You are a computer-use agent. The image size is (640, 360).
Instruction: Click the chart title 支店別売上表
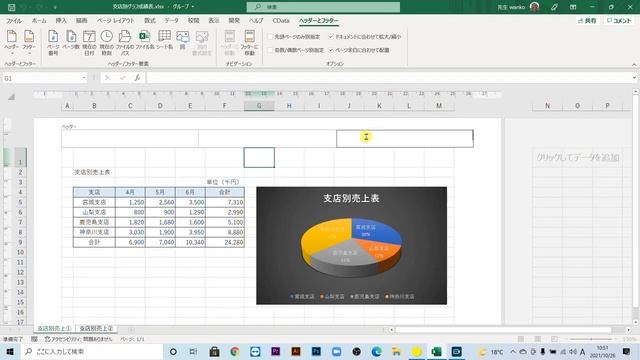351,198
